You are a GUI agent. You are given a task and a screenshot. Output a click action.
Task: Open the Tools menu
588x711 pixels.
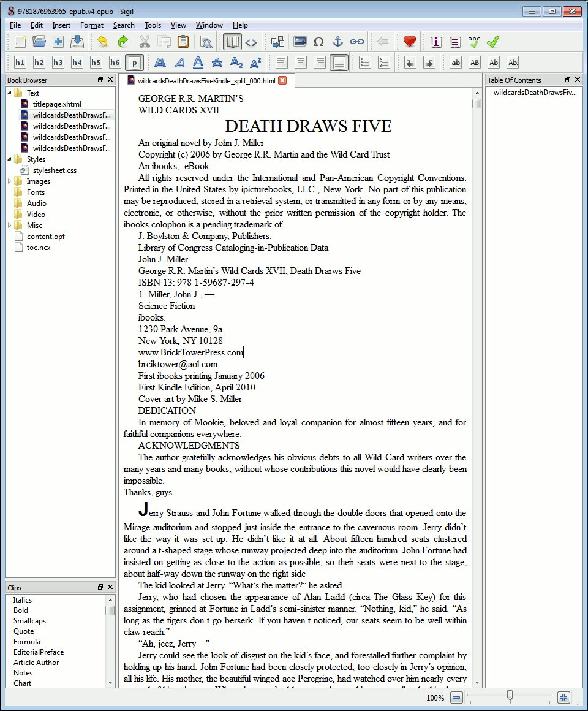click(153, 25)
